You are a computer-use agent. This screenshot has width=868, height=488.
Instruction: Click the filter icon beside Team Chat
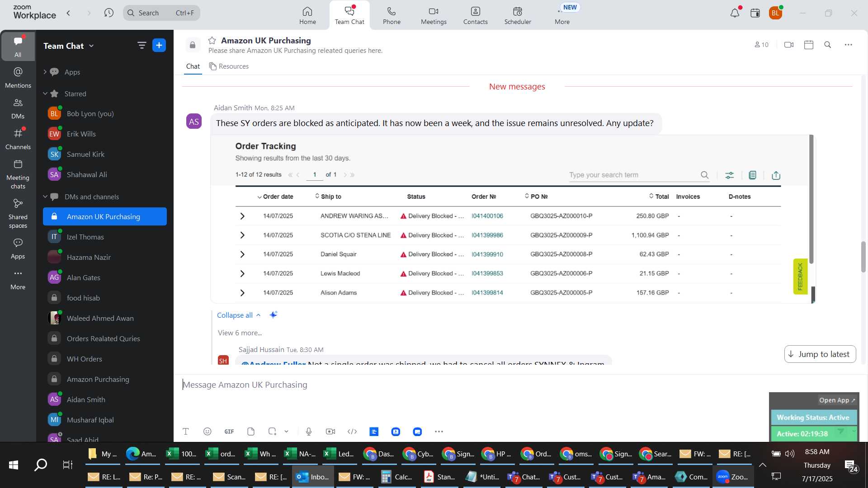point(142,45)
